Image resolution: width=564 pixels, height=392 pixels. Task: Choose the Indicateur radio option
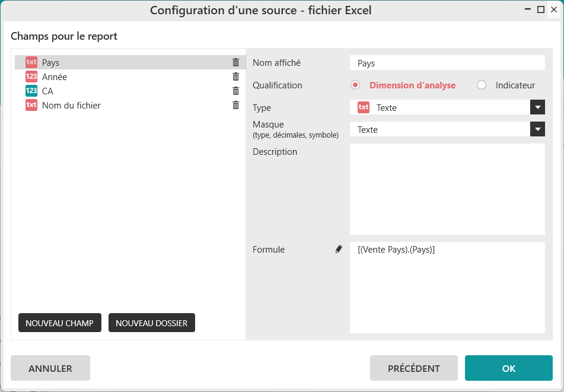pos(482,85)
